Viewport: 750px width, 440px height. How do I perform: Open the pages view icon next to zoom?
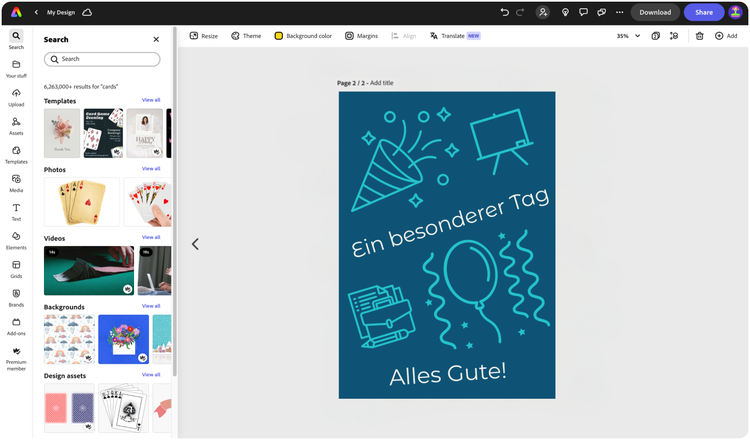point(656,36)
